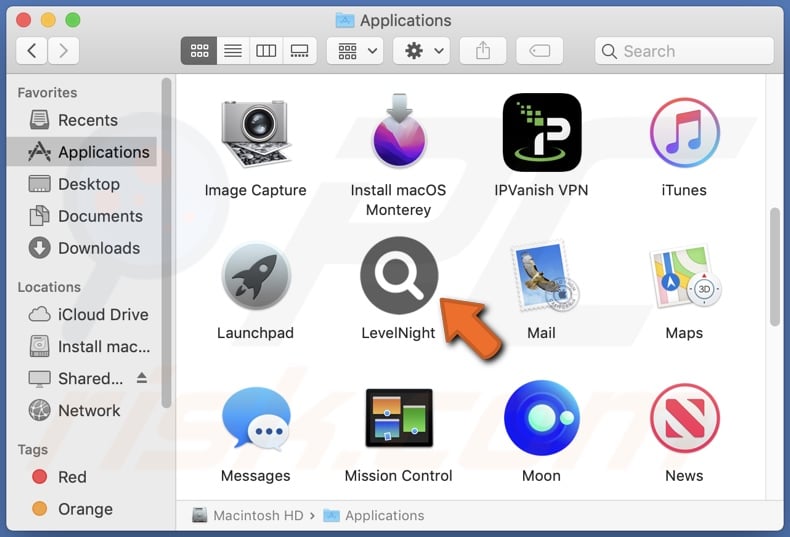The width and height of the screenshot is (790, 537).
Task: Select the LevelNight magnifier app icon
Action: [399, 276]
